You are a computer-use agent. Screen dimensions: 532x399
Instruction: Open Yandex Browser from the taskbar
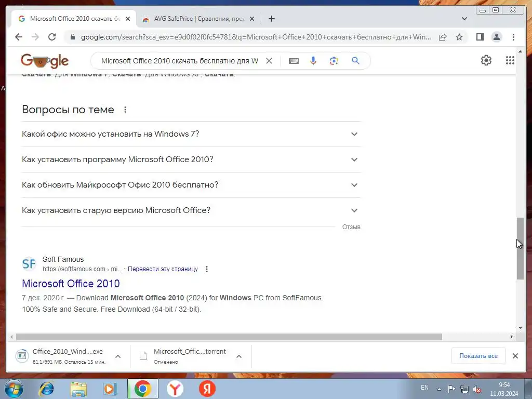[175, 389]
